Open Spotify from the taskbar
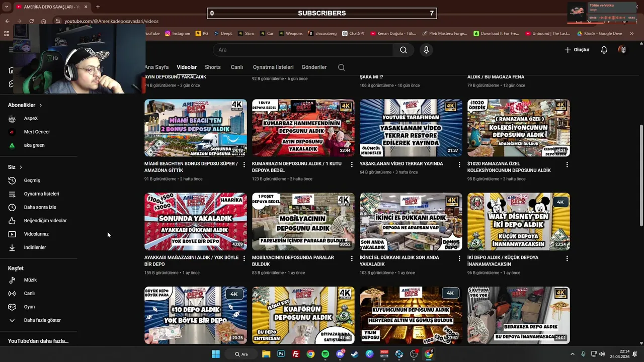This screenshot has height=362, width=644. click(325, 354)
